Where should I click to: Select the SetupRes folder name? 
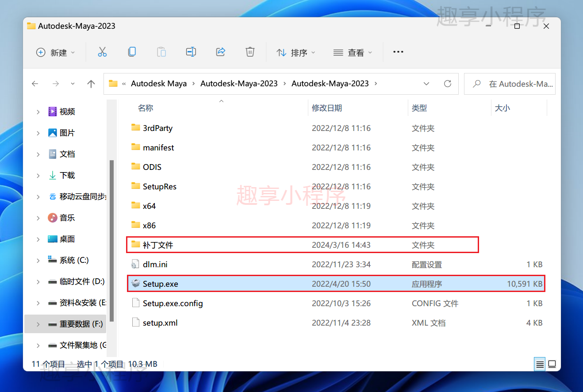click(x=160, y=186)
